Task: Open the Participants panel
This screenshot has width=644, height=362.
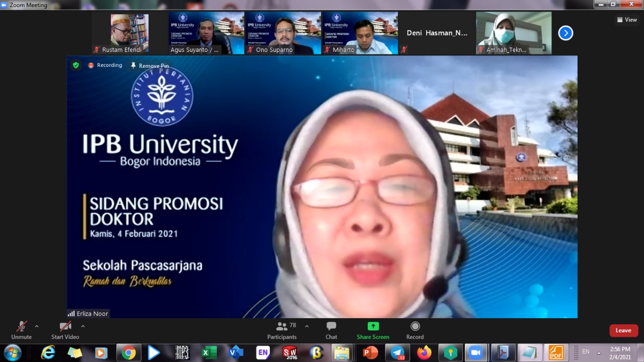Action: click(x=282, y=329)
